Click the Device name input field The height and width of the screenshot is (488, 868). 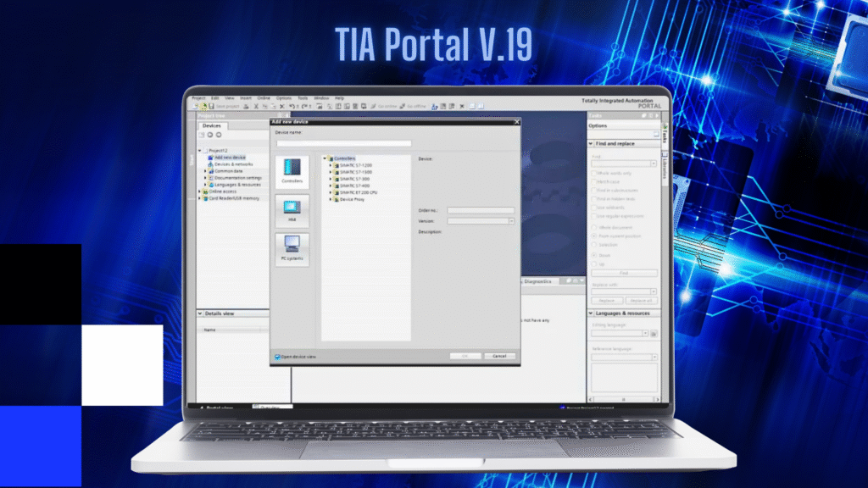click(x=343, y=143)
